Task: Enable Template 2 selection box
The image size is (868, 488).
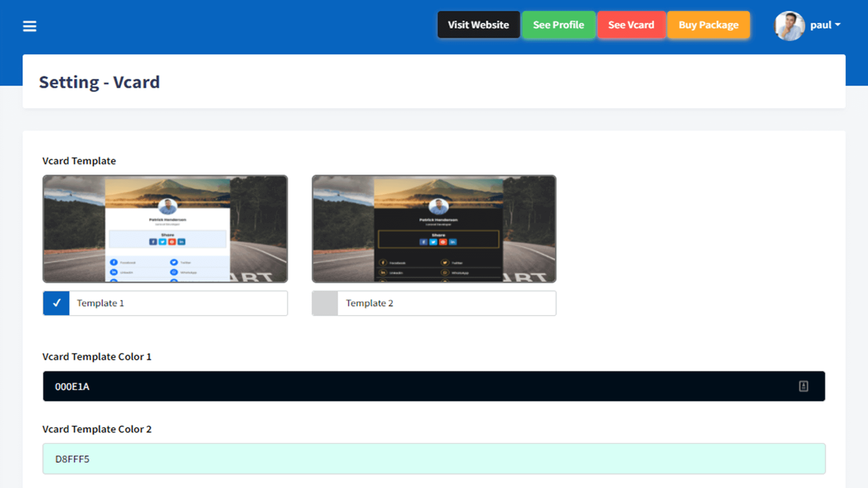Action: (325, 303)
